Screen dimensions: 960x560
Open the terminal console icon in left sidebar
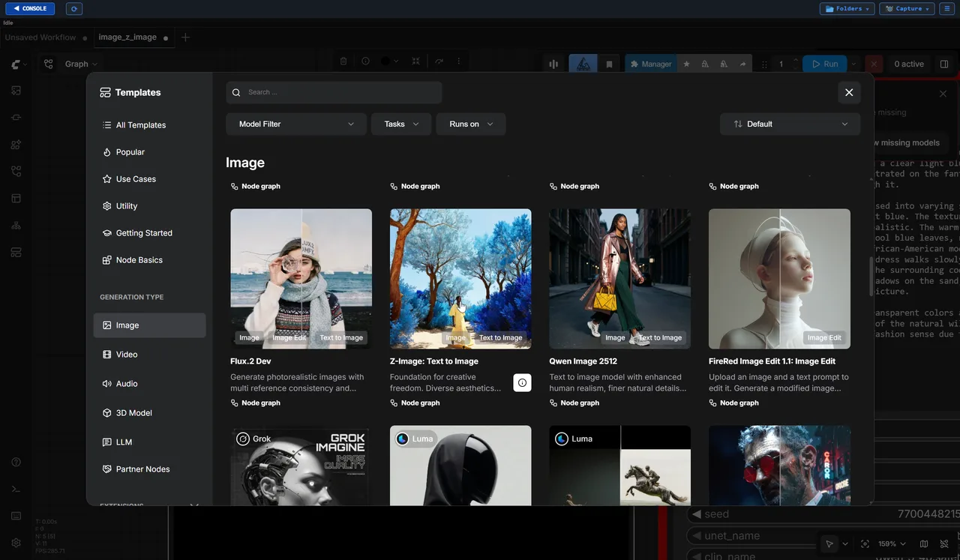[16, 489]
